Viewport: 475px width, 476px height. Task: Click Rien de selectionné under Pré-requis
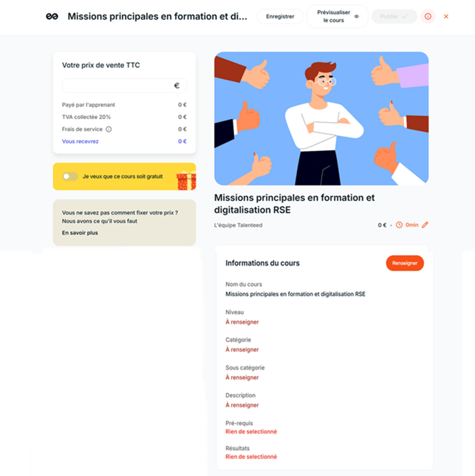pos(251,431)
